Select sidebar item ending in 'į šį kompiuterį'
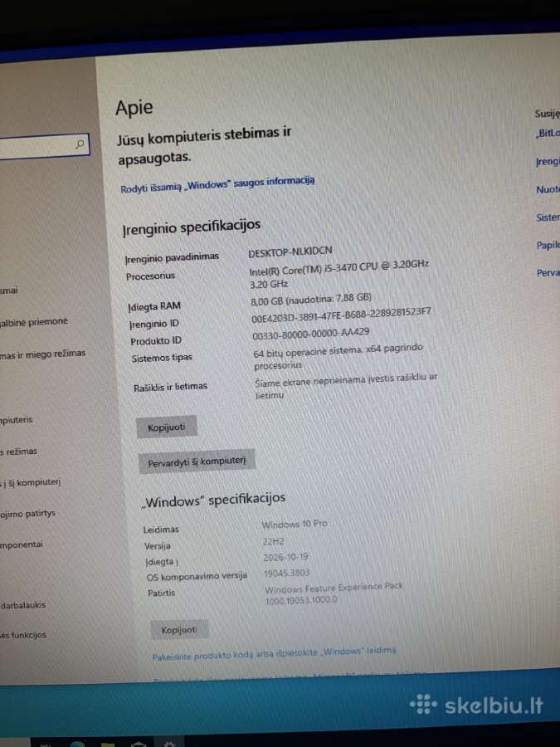 click(x=31, y=482)
